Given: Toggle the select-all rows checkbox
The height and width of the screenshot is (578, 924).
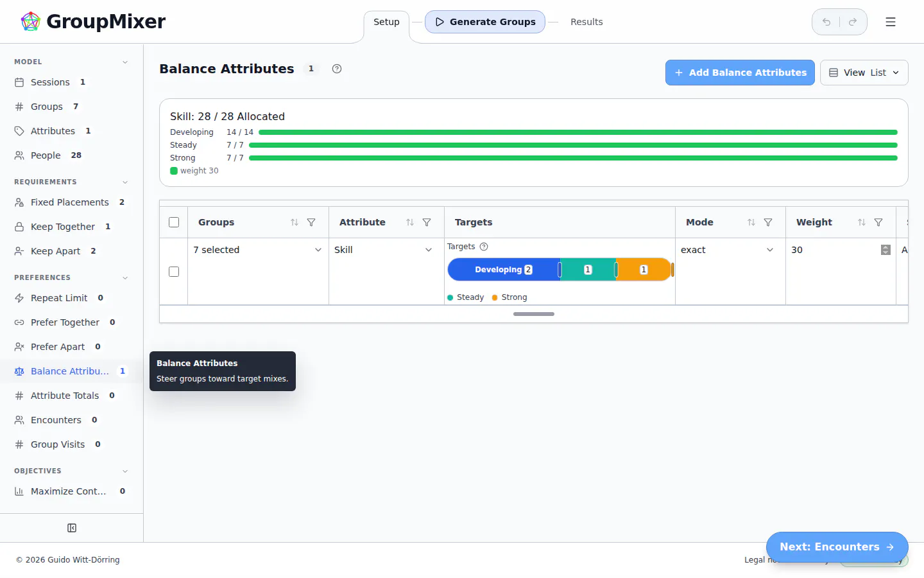Looking at the screenshot, I should (x=174, y=222).
